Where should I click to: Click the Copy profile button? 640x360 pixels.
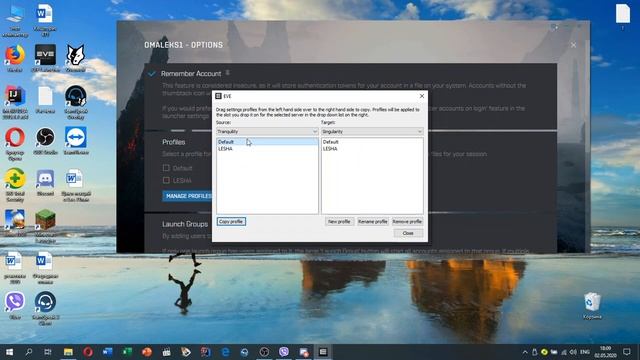tap(231, 221)
